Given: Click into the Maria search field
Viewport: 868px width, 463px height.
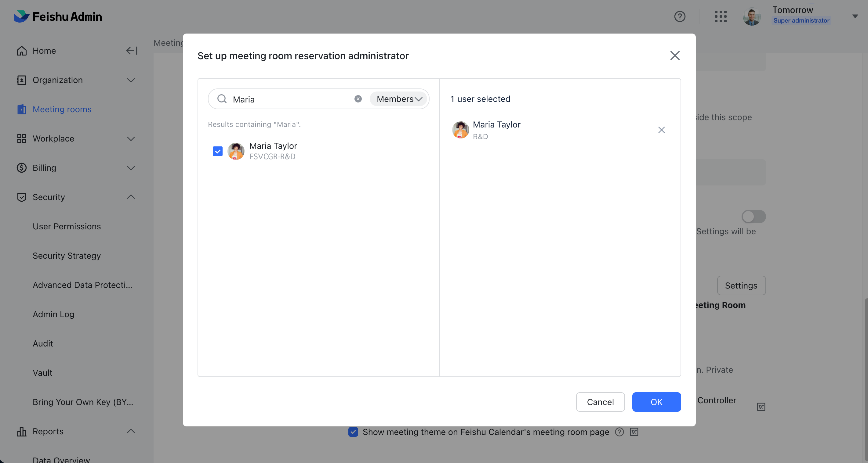Looking at the screenshot, I should point(290,99).
